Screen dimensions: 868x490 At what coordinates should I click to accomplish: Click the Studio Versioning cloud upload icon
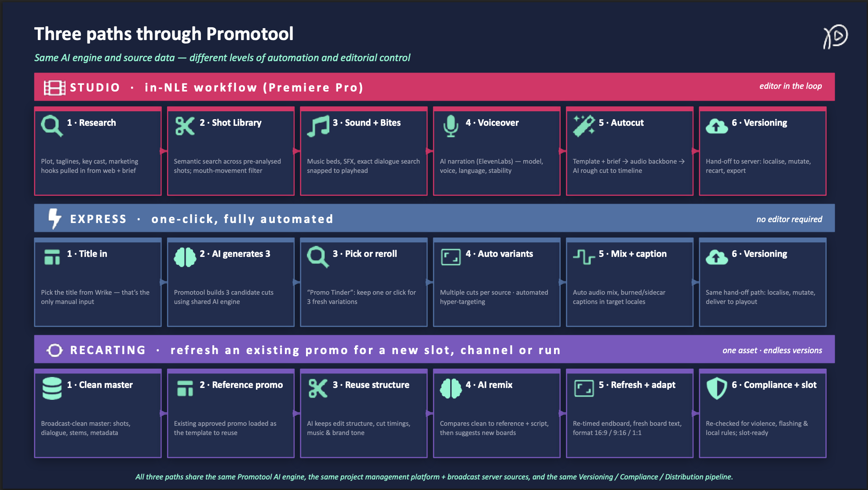717,126
